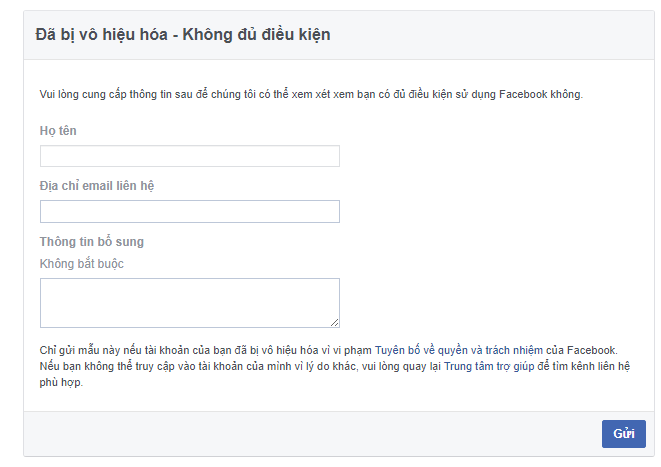Image resolution: width=661 pixels, height=467 pixels.
Task: Open the Trung tâm trợ giúp link
Action: coord(489,366)
